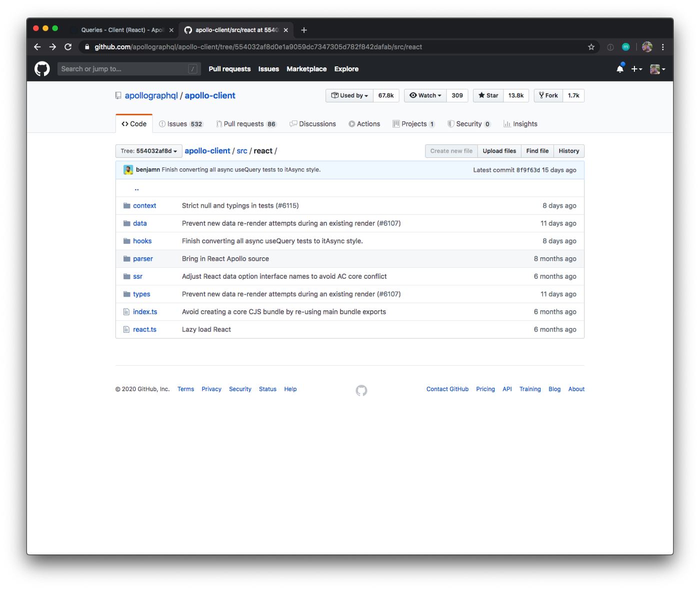
Task: Open the Chrome three-dot menu
Action: click(x=663, y=47)
